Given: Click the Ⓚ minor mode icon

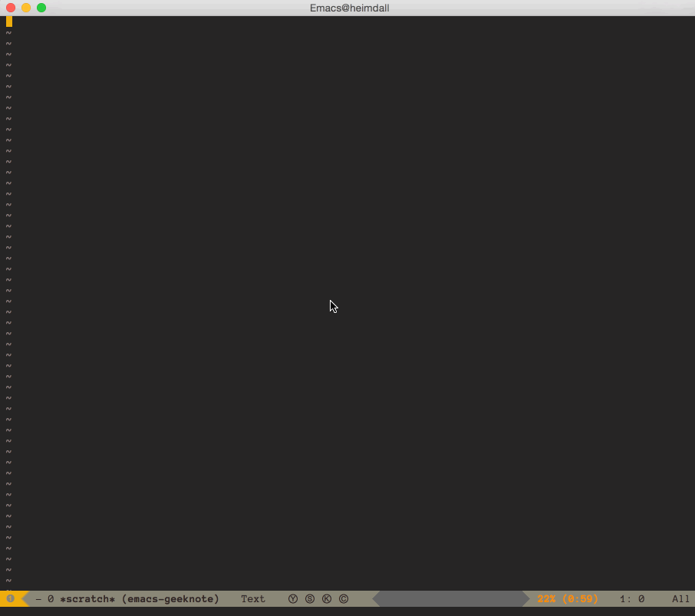Looking at the screenshot, I should coord(327,599).
